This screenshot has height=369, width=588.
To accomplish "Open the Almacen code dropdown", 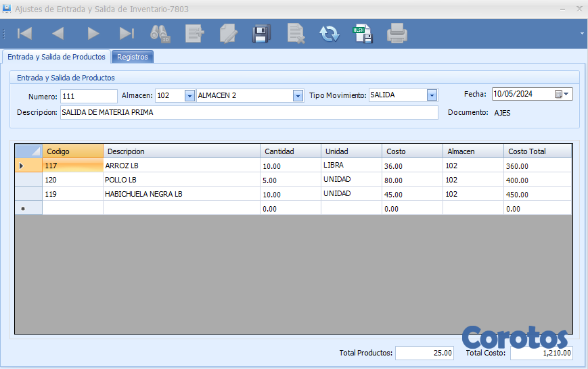I will [x=189, y=96].
